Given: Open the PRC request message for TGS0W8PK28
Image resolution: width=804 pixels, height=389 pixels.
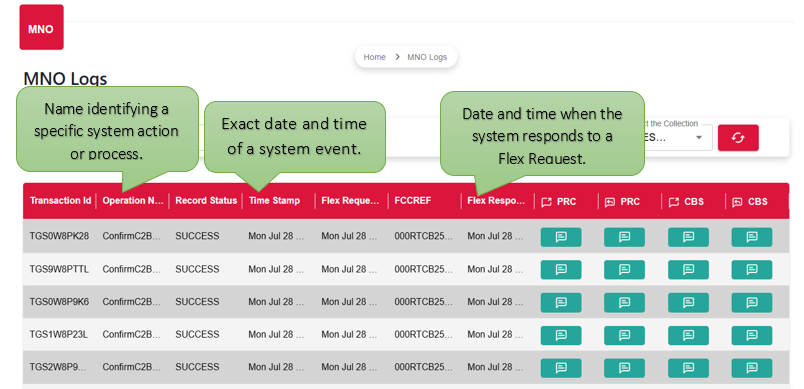Looking at the screenshot, I should point(561,237).
